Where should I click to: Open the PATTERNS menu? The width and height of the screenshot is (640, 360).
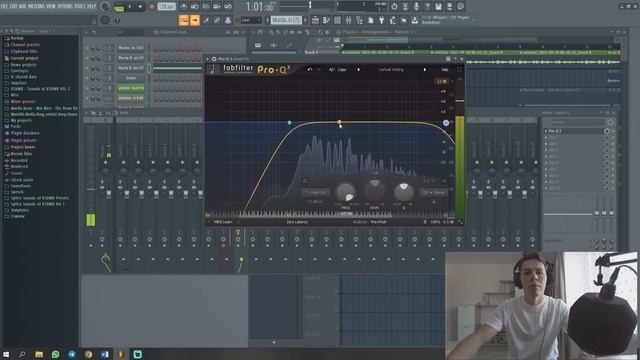(x=36, y=7)
